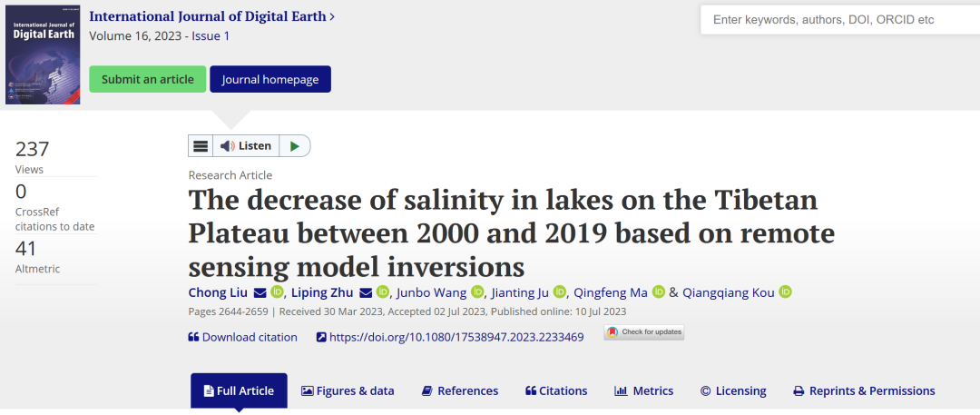Switch to the Figures & data tab
The width and height of the screenshot is (980, 415).
[x=348, y=391]
